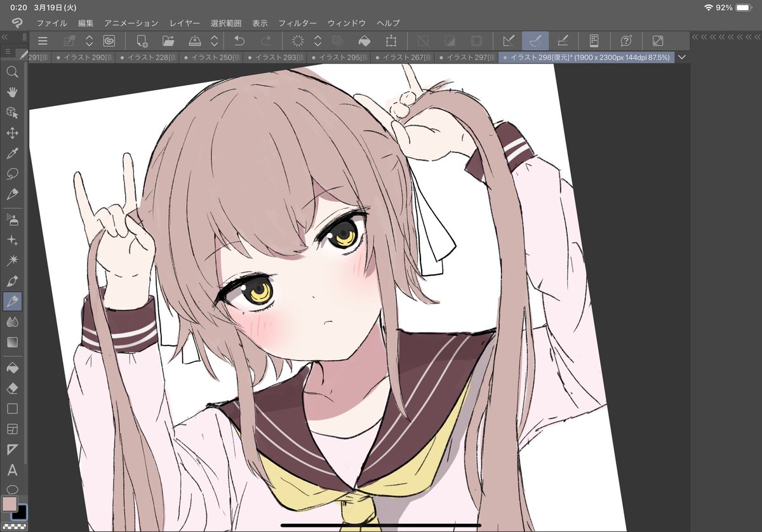Select the Lasso selection tool

tap(12, 173)
